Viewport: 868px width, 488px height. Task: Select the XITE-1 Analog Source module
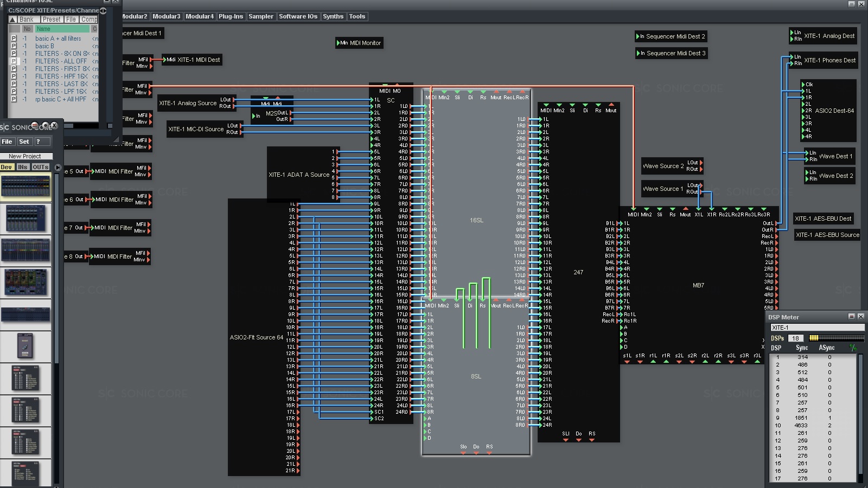pos(188,103)
